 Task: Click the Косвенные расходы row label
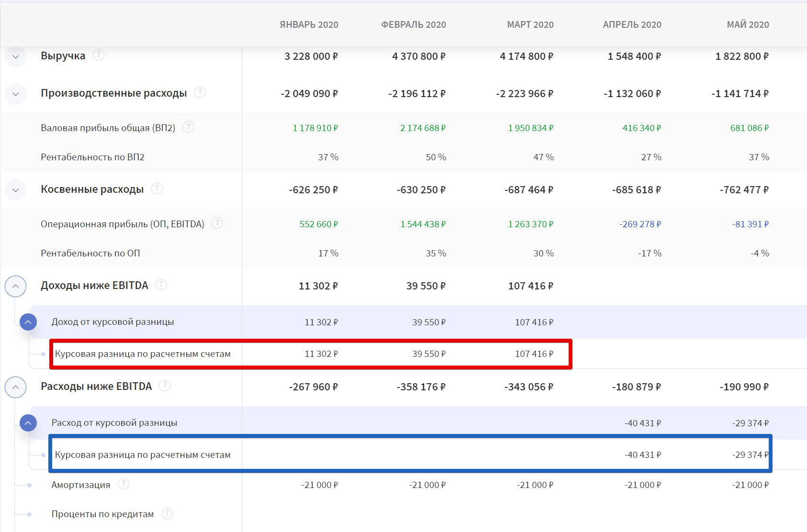pyautogui.click(x=92, y=189)
